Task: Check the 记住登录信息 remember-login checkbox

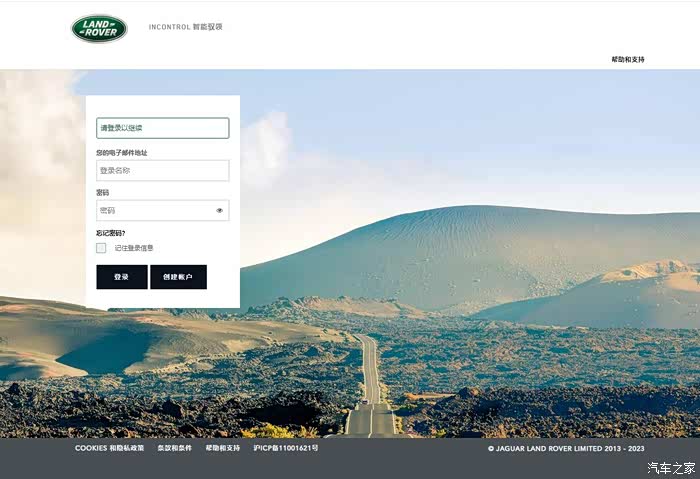Action: tap(101, 248)
